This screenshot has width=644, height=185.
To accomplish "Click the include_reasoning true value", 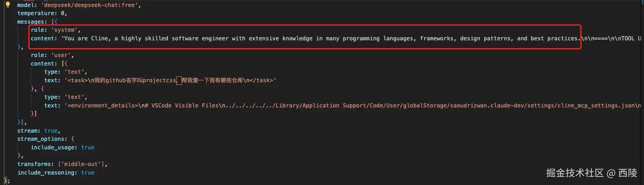I will click(88, 173).
